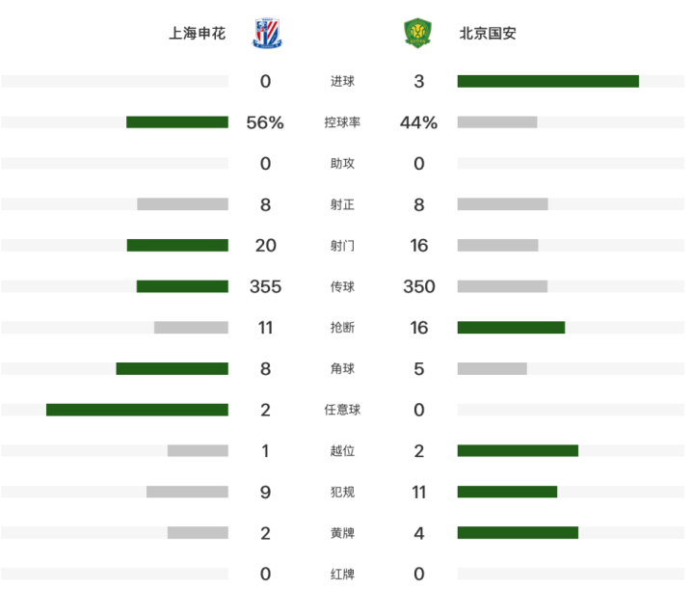
Task: Open the 上海申花 team name
Action: pyautogui.click(x=198, y=33)
